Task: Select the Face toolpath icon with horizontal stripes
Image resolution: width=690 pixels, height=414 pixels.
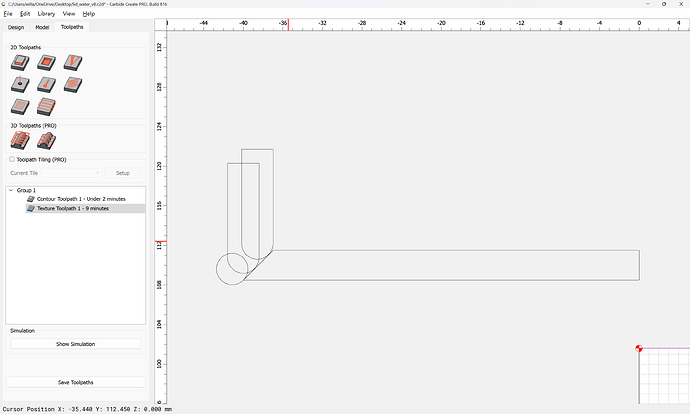Action: 47,106
